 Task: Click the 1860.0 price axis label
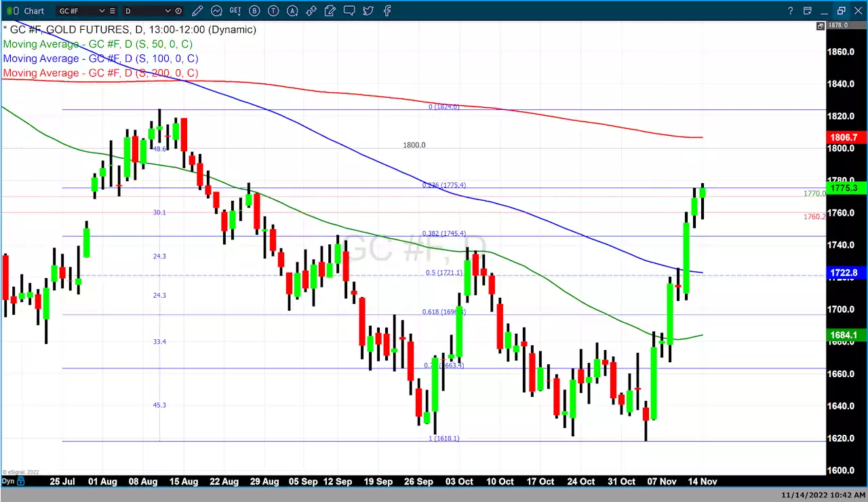pyautogui.click(x=841, y=52)
